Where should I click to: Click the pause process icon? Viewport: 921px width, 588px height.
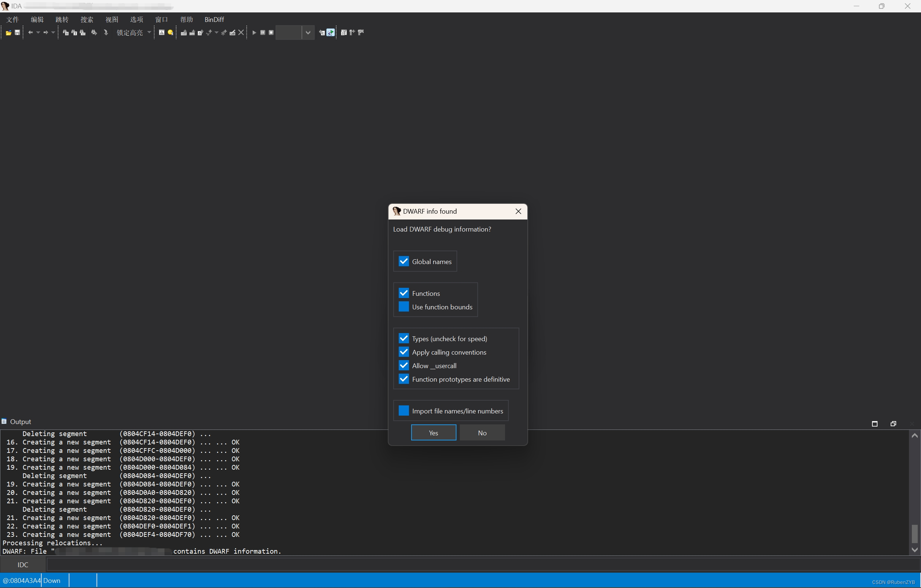(x=263, y=33)
